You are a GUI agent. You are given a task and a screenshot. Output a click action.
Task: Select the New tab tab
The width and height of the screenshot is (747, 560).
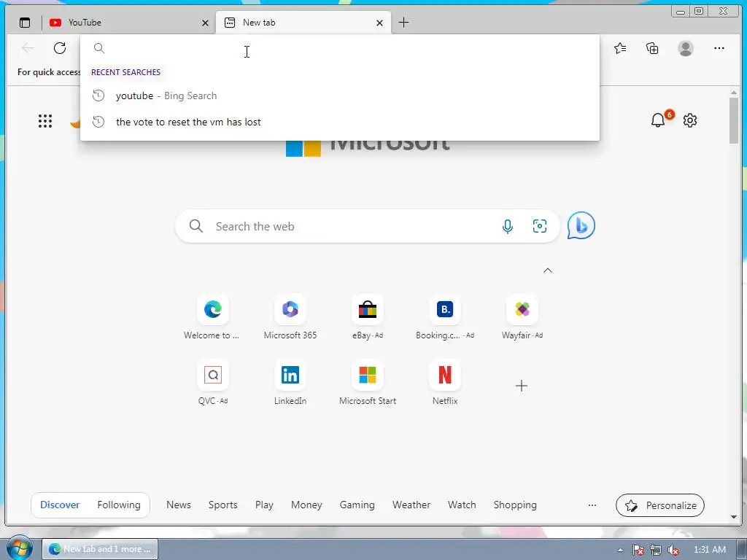coord(303,23)
